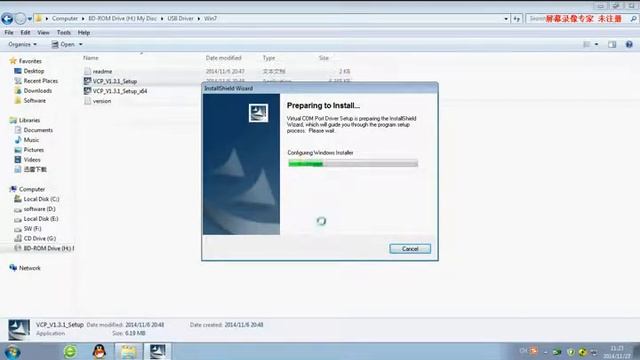Viewport: 640px width, 360px height.
Task: Click the installation progress bar
Action: coord(353,164)
